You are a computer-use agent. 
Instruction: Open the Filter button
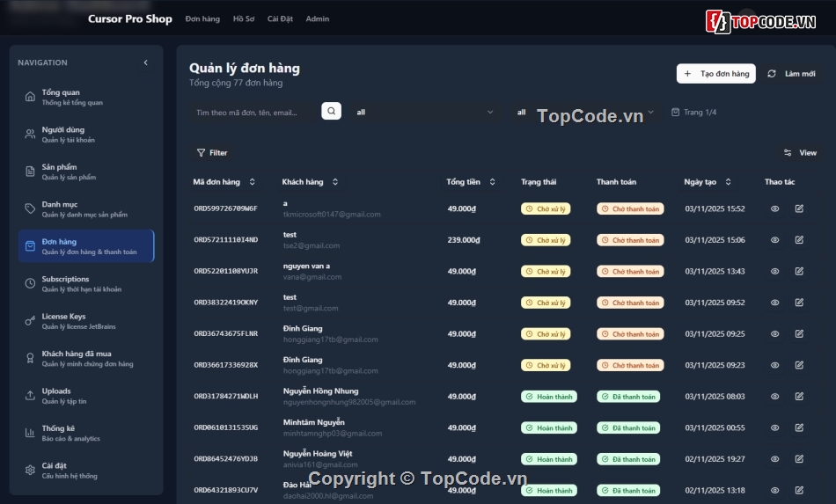[212, 153]
